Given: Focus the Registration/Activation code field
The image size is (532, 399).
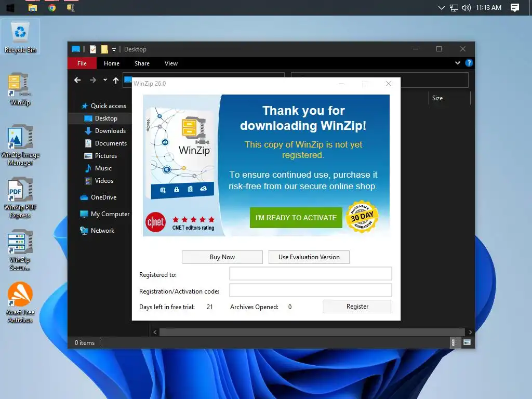Looking at the screenshot, I should click(x=311, y=290).
